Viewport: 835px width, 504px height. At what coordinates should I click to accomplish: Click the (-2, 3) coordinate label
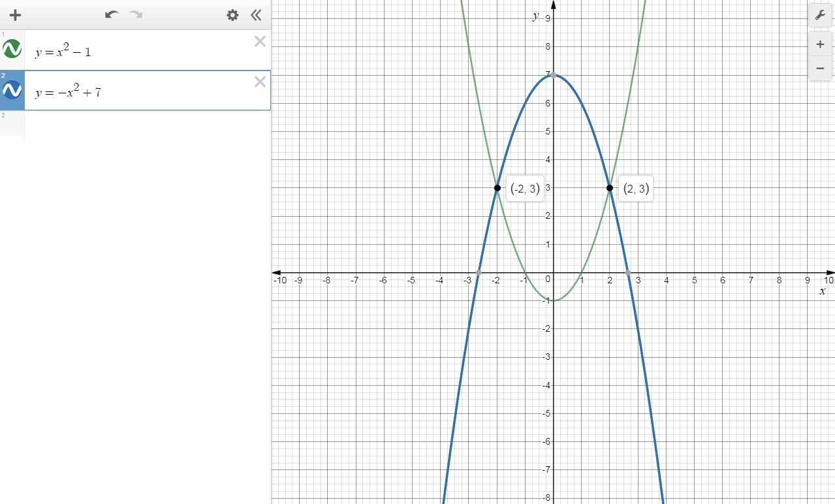coord(525,189)
